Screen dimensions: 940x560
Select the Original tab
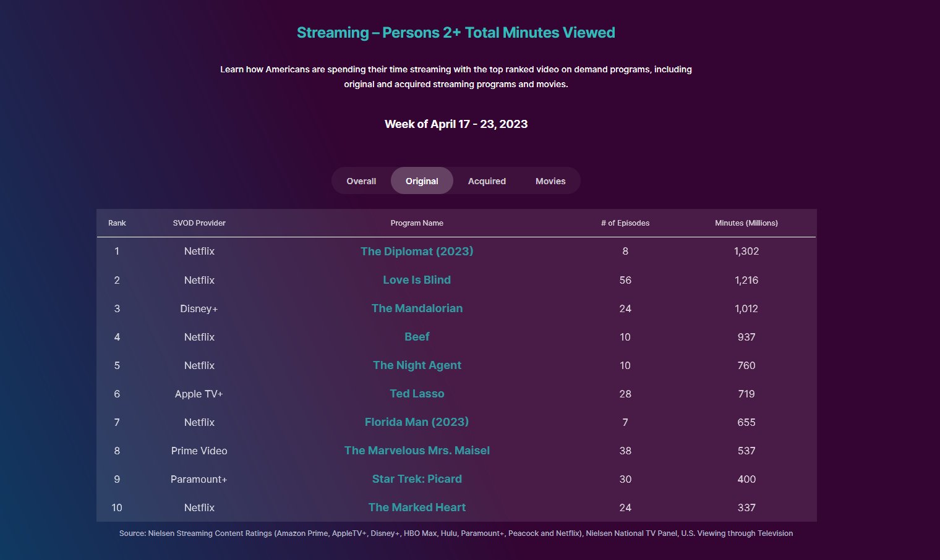point(422,181)
